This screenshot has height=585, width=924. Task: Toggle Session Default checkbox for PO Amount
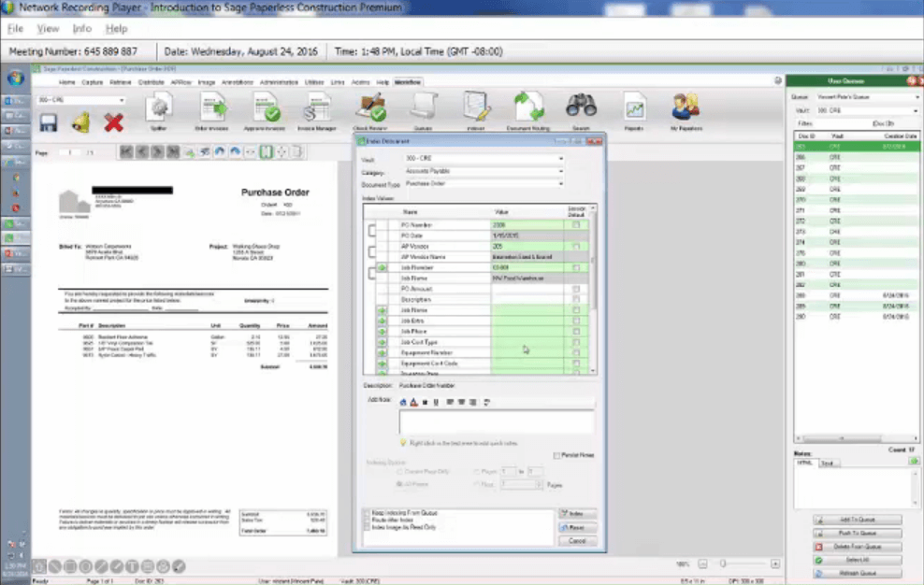point(576,289)
